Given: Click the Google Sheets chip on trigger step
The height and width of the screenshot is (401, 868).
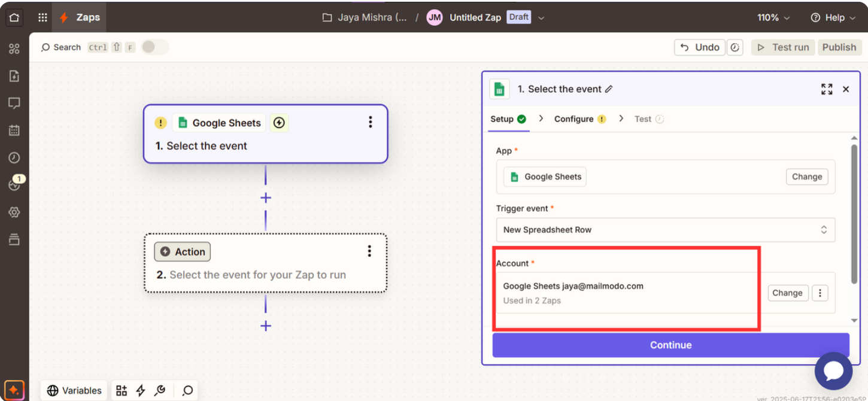Looking at the screenshot, I should 219,123.
